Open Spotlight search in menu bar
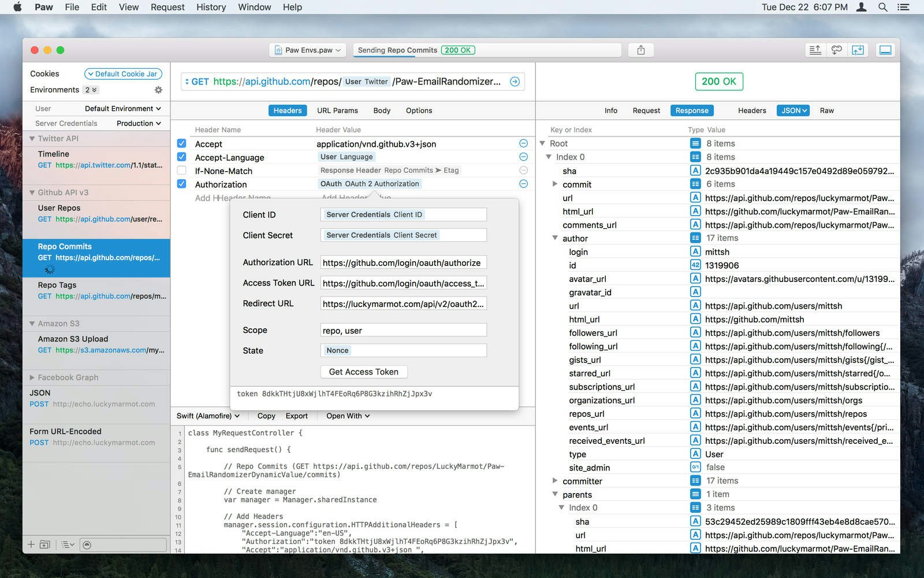This screenshot has width=924, height=578. click(882, 7)
